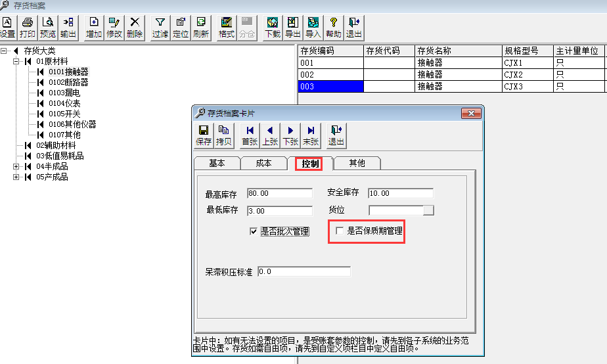Click the CJX2 cell in the table
The image size is (607, 364).
coord(528,74)
